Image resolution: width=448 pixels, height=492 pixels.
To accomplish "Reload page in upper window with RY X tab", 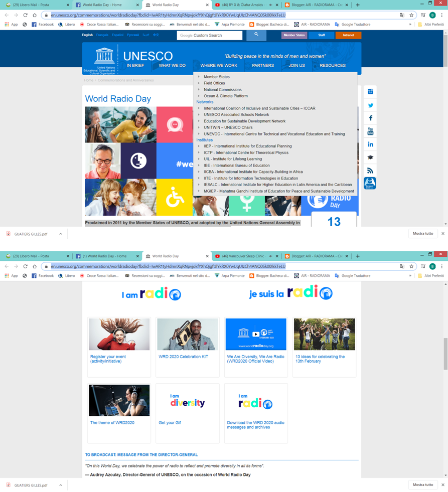I will click(x=25, y=15).
